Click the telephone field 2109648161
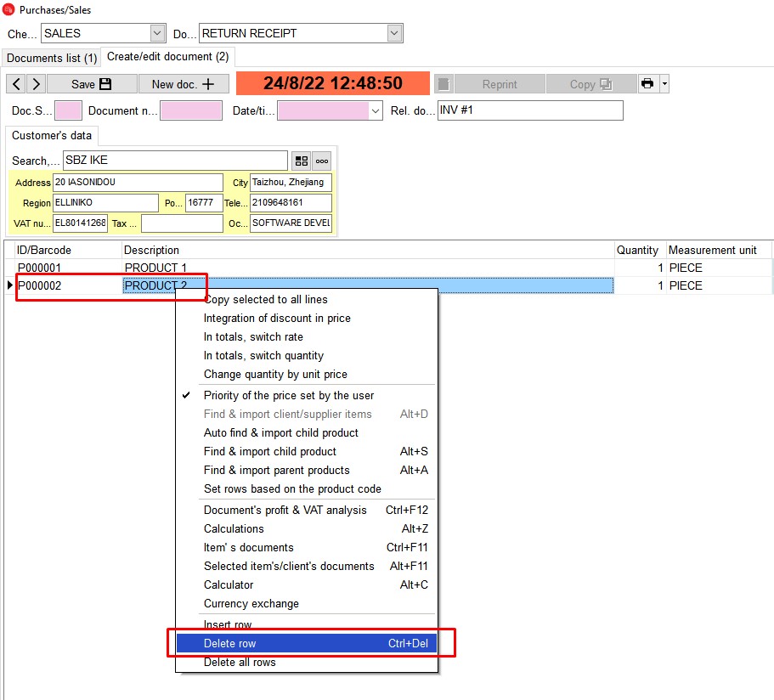The width and height of the screenshot is (774, 700). click(291, 203)
